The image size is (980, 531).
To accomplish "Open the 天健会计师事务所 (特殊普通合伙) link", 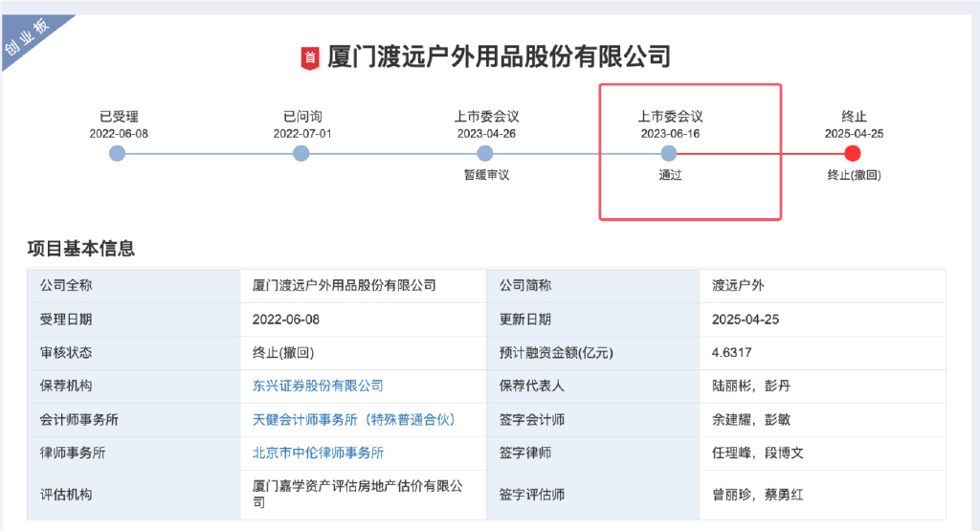I will (x=354, y=420).
